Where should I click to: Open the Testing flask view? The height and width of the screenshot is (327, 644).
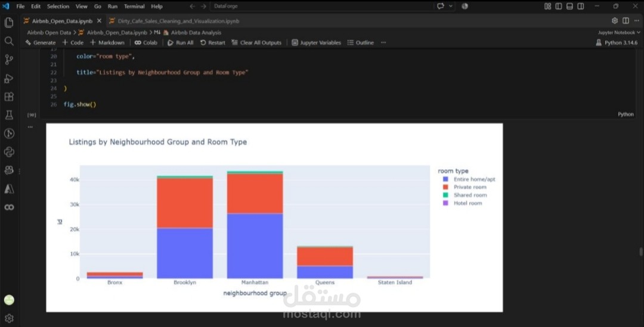8,116
